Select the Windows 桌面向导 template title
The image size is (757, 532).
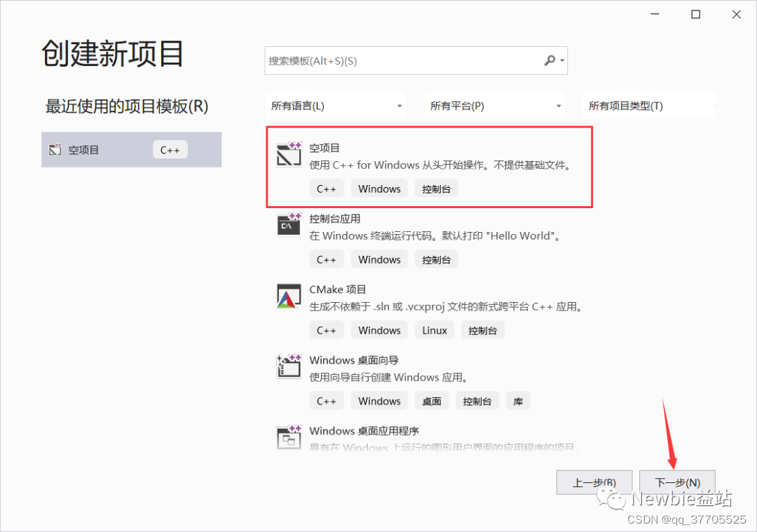click(354, 360)
